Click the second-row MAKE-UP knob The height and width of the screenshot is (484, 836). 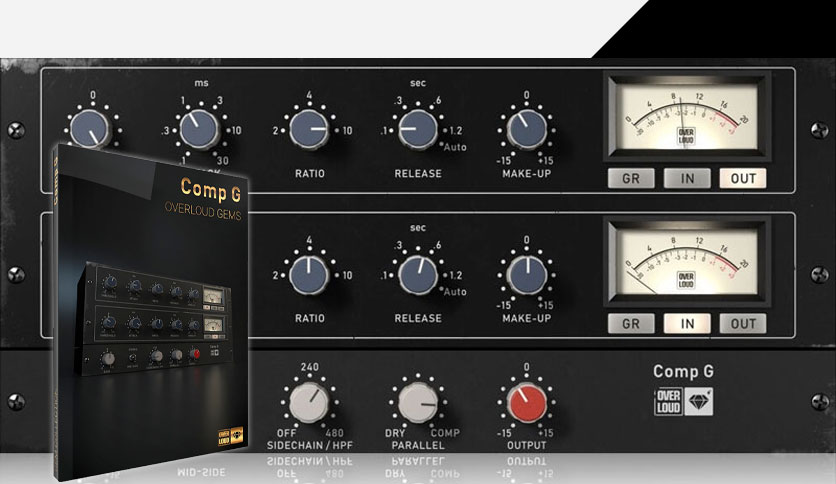pyautogui.click(x=527, y=275)
